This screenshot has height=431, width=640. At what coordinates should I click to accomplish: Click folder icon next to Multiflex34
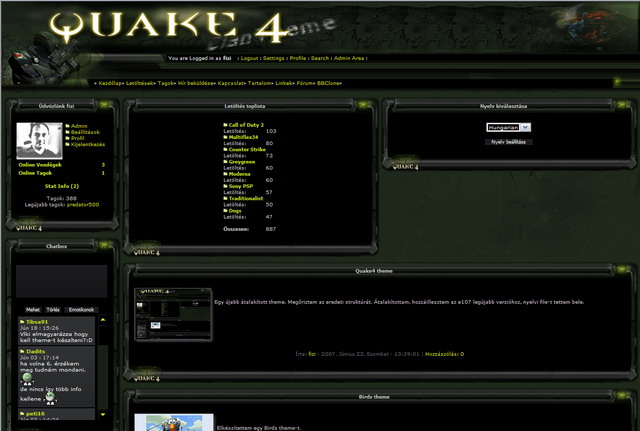pyautogui.click(x=225, y=137)
